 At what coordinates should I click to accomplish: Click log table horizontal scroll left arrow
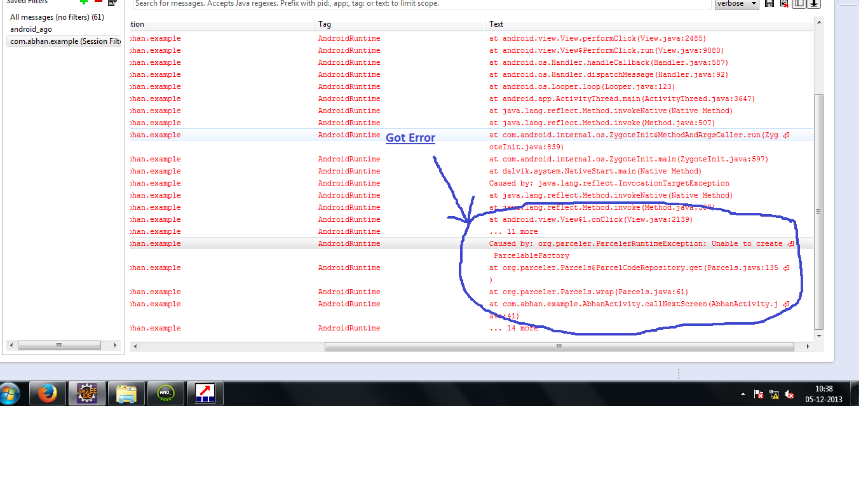click(135, 346)
